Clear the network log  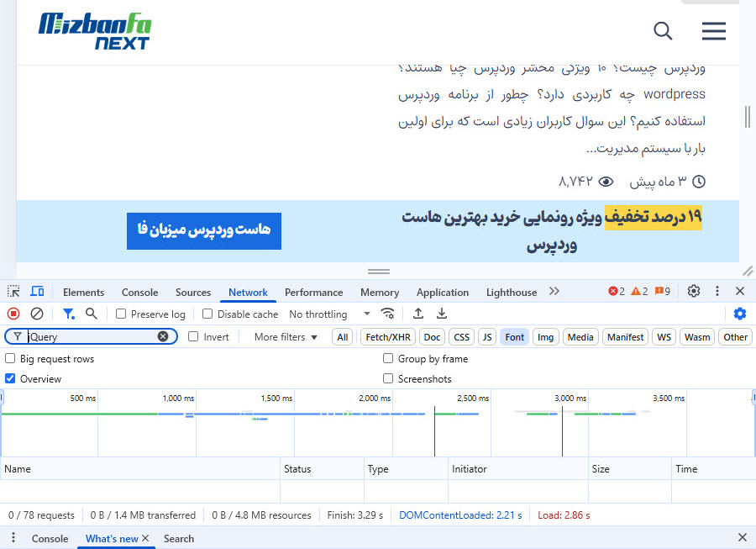(x=37, y=314)
